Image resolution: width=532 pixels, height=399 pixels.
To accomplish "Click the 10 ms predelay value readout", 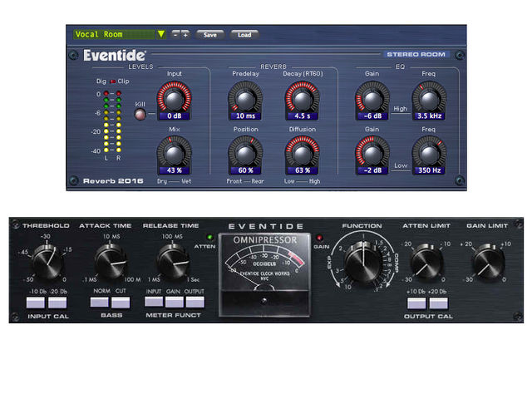I will 245,116.
